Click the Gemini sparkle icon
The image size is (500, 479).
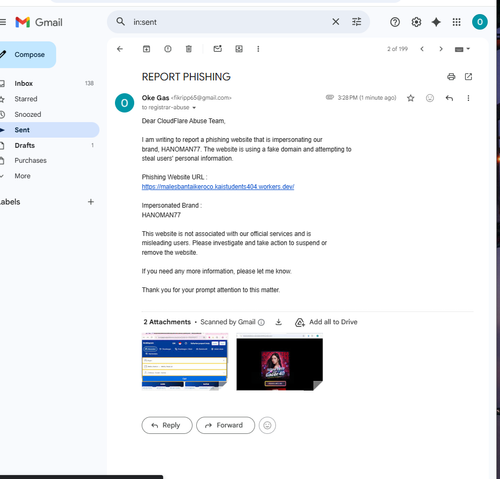click(436, 22)
